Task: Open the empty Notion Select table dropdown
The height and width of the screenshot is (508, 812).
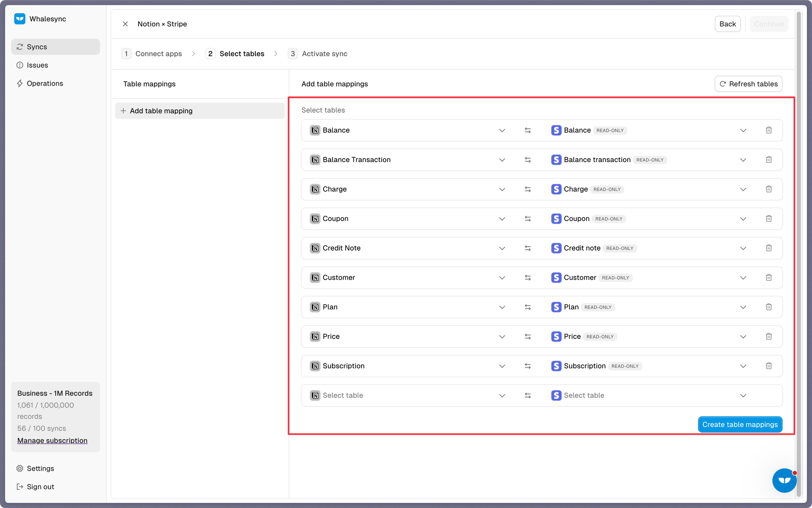Action: click(407, 395)
